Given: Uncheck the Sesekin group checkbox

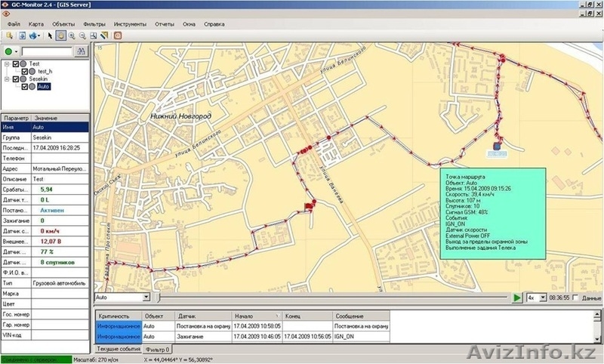Looking at the screenshot, I should click(16, 79).
